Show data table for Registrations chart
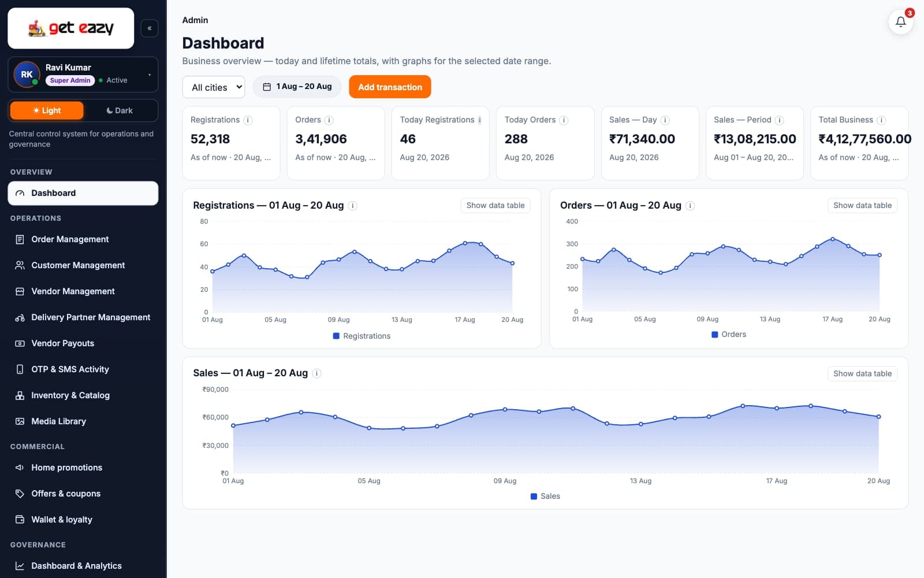The height and width of the screenshot is (578, 924). coord(495,205)
